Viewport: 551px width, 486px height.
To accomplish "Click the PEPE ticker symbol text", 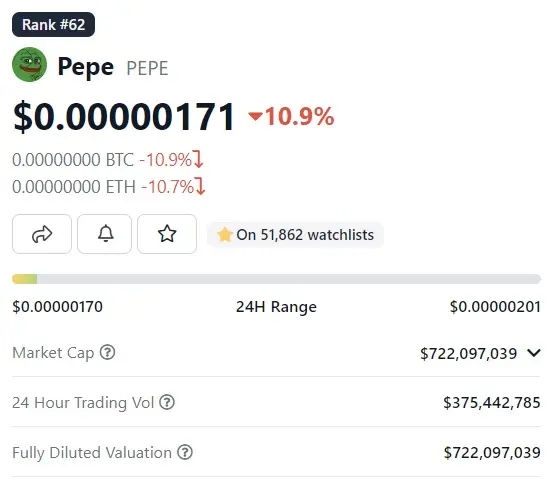I will tap(147, 68).
